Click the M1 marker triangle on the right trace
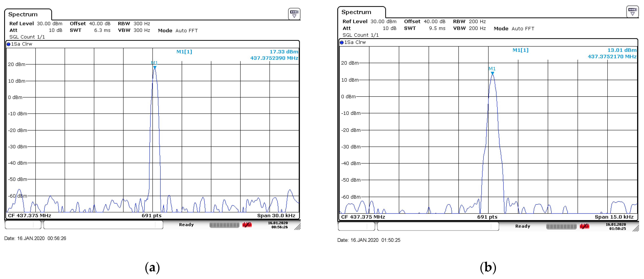The width and height of the screenshot is (644, 279). click(492, 73)
